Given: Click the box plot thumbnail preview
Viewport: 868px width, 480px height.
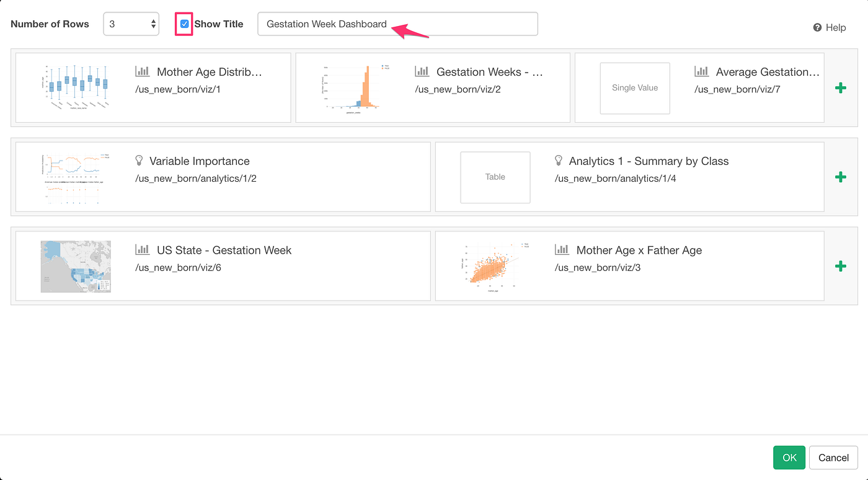Looking at the screenshot, I should coord(76,87).
